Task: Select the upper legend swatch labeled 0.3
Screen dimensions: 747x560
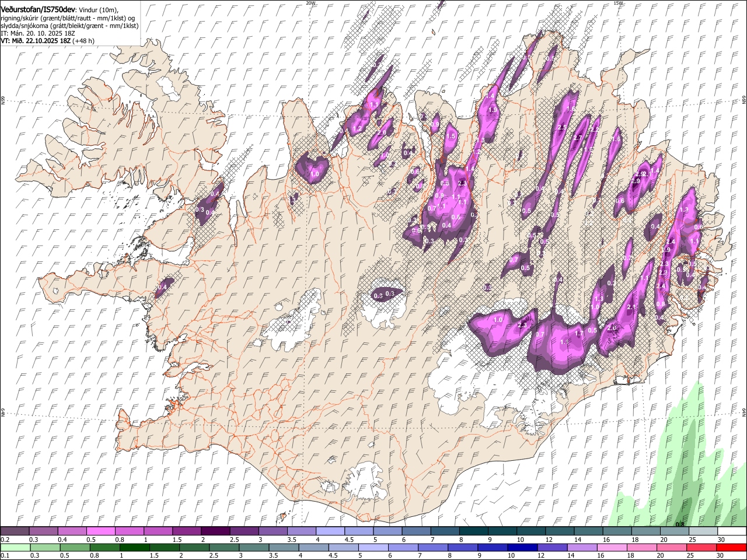Action: (x=43, y=531)
